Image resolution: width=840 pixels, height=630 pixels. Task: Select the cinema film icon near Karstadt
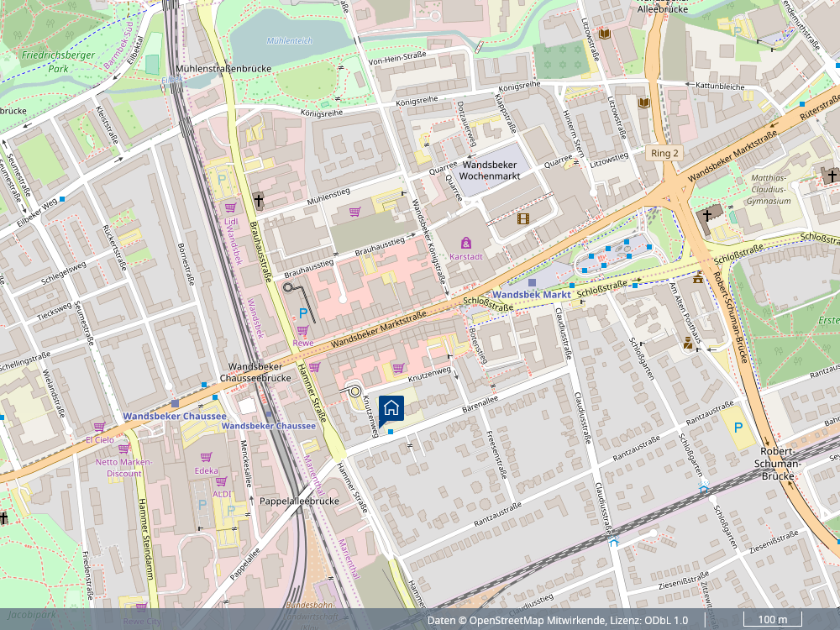(524, 219)
